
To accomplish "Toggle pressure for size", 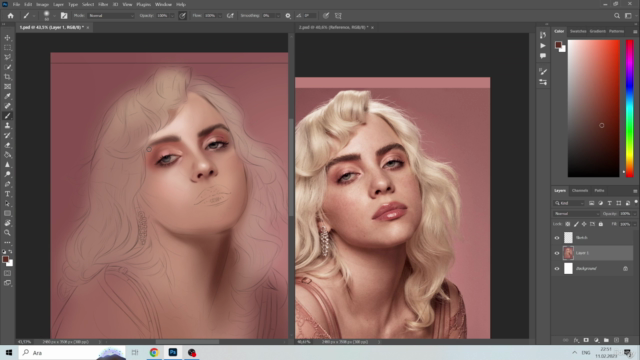I will (x=326, y=16).
